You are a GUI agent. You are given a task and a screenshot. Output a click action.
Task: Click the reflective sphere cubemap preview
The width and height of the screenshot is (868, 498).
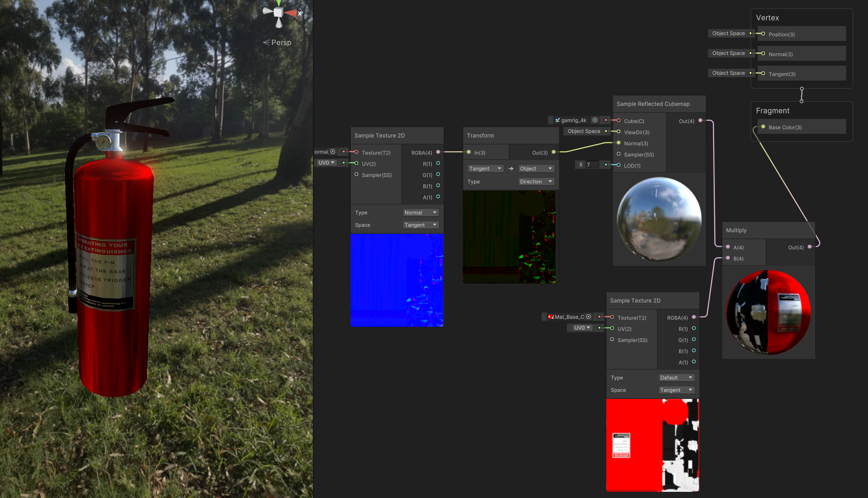tap(659, 219)
